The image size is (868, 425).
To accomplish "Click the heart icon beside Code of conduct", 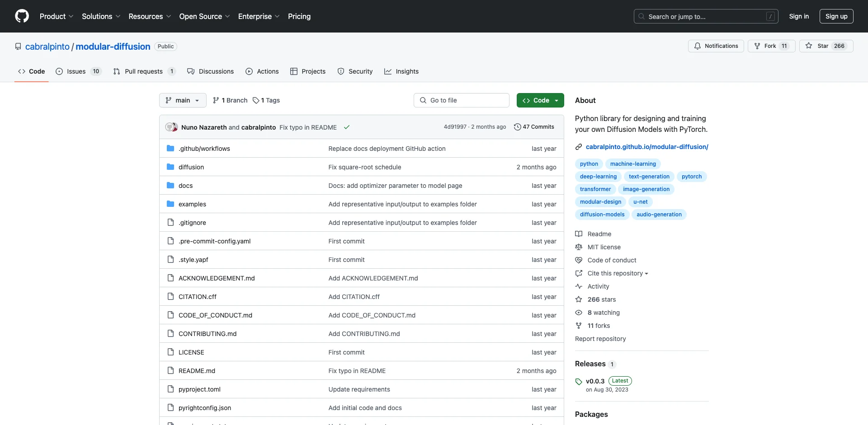I will (579, 260).
